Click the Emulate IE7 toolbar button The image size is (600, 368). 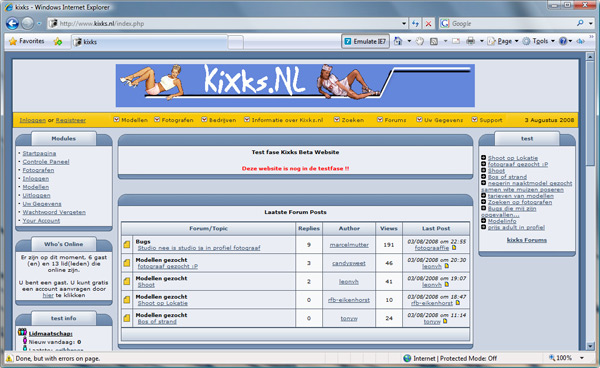pos(365,41)
